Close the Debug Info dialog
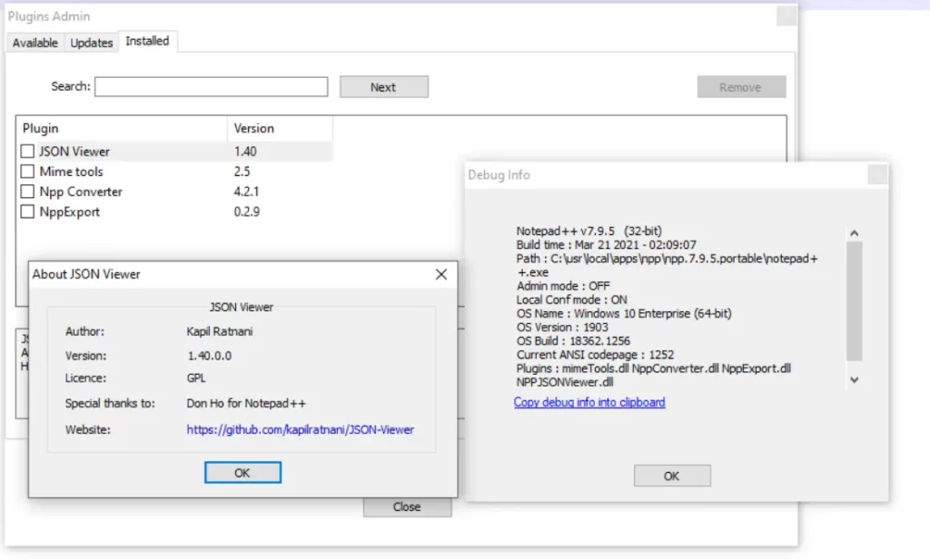Screen dimensions: 930x560 coord(877,175)
